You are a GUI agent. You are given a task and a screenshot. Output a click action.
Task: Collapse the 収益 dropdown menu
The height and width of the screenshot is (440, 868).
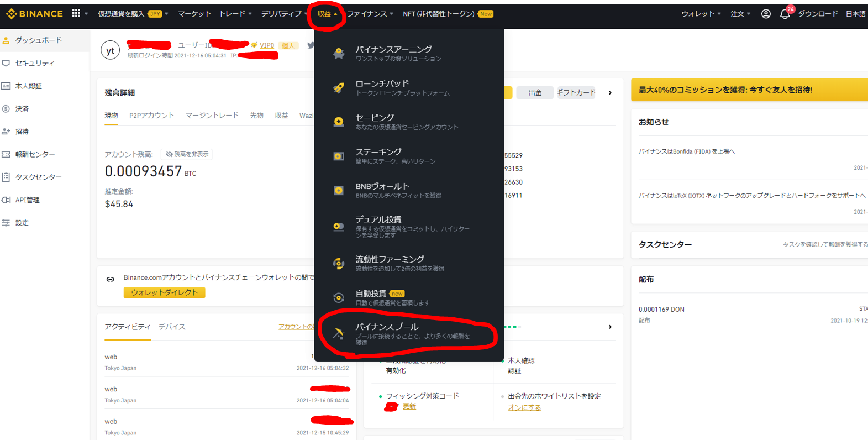(x=327, y=14)
